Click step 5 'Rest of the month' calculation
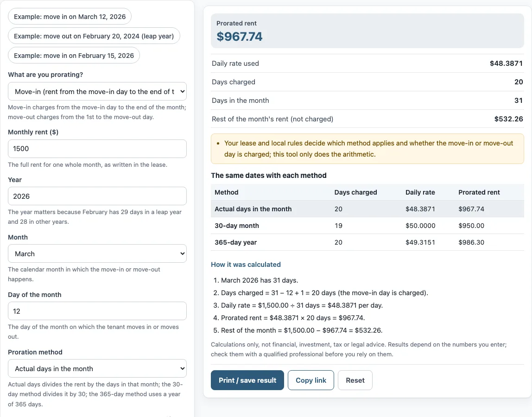The width and height of the screenshot is (532, 417). (302, 330)
